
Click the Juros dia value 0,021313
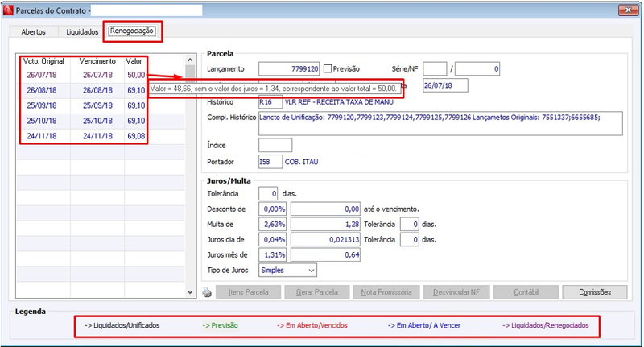click(325, 239)
